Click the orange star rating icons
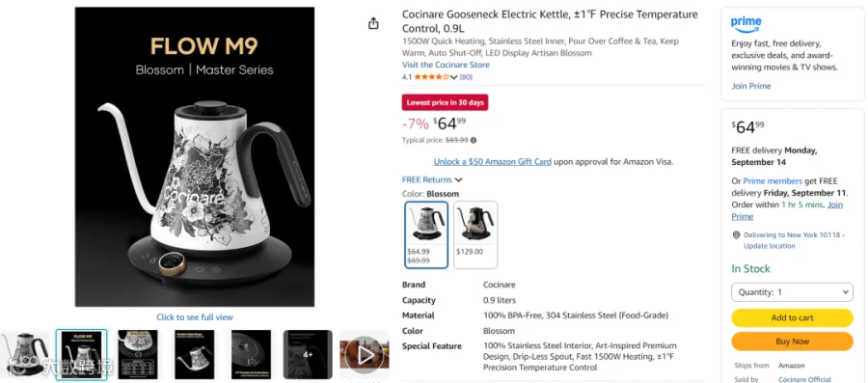 point(432,77)
